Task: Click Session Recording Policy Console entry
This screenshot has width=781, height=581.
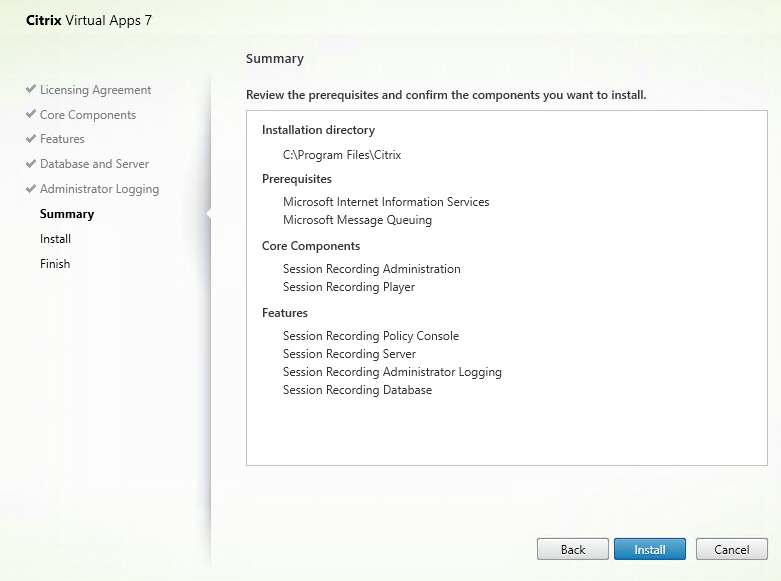Action: [371, 336]
